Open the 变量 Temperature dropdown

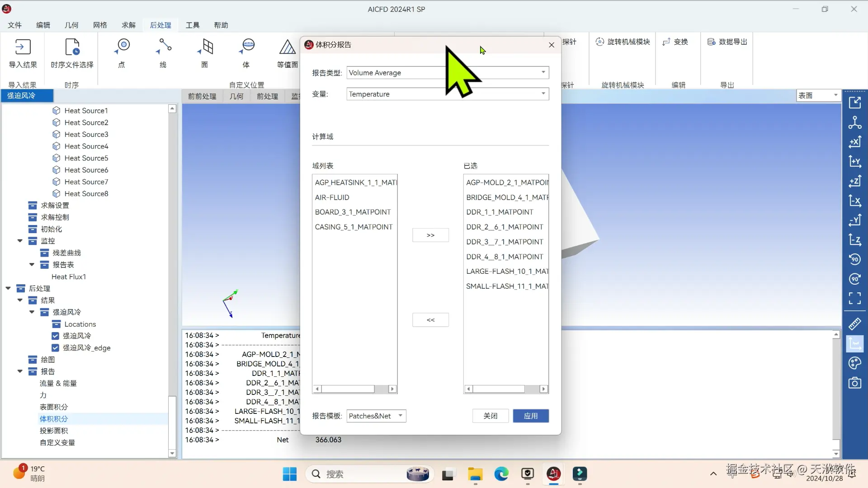click(x=543, y=94)
